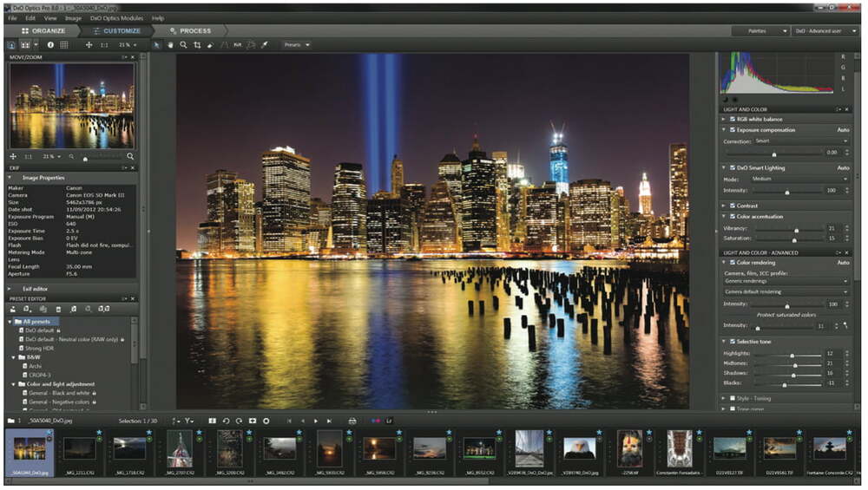Toggle the Contrast checkbox

click(x=733, y=206)
